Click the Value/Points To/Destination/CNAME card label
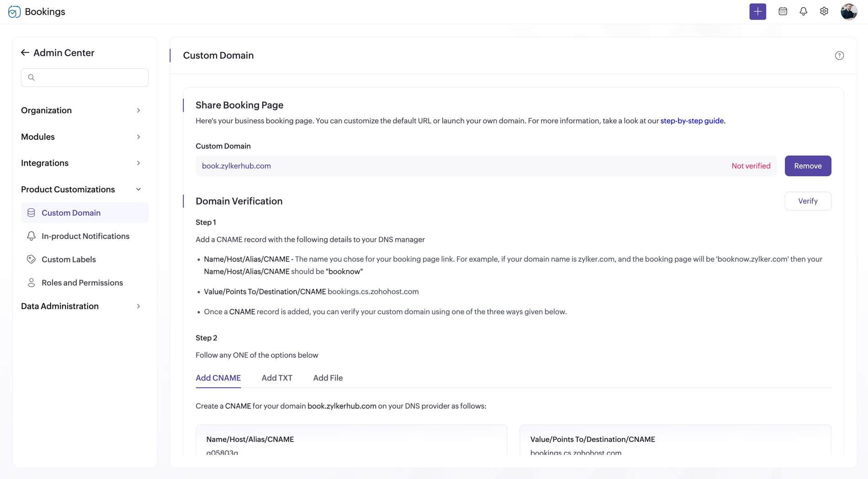This screenshot has height=479, width=868. (x=593, y=439)
